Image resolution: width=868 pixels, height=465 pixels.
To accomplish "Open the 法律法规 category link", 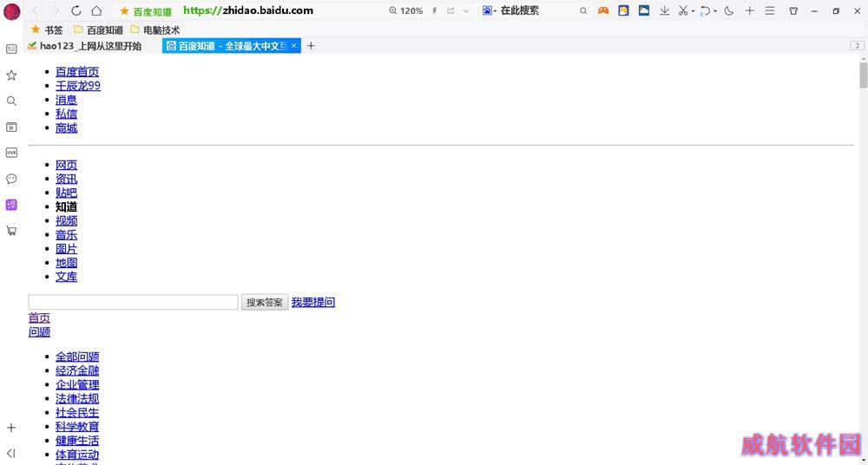I will (77, 398).
